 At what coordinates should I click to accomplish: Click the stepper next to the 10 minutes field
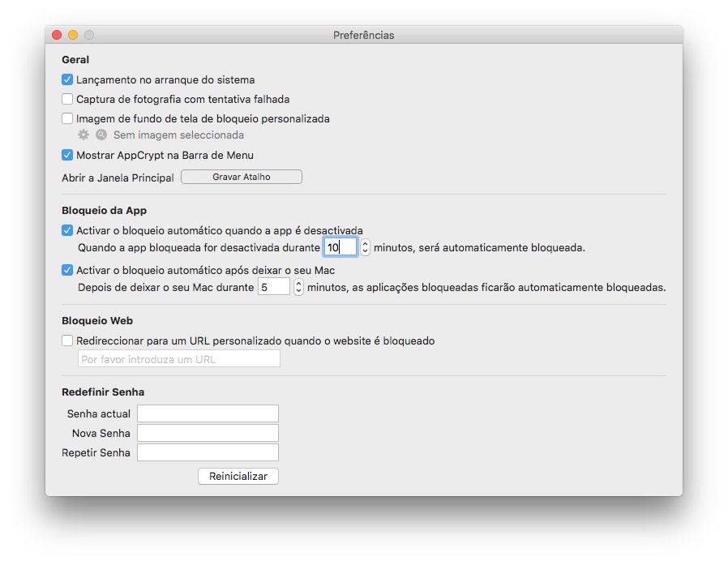point(366,247)
